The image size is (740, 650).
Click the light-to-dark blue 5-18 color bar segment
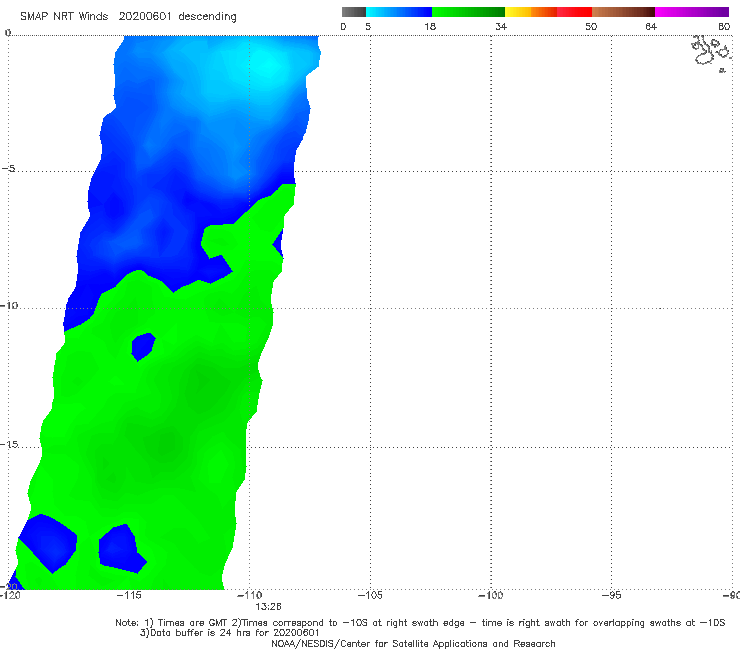399,12
